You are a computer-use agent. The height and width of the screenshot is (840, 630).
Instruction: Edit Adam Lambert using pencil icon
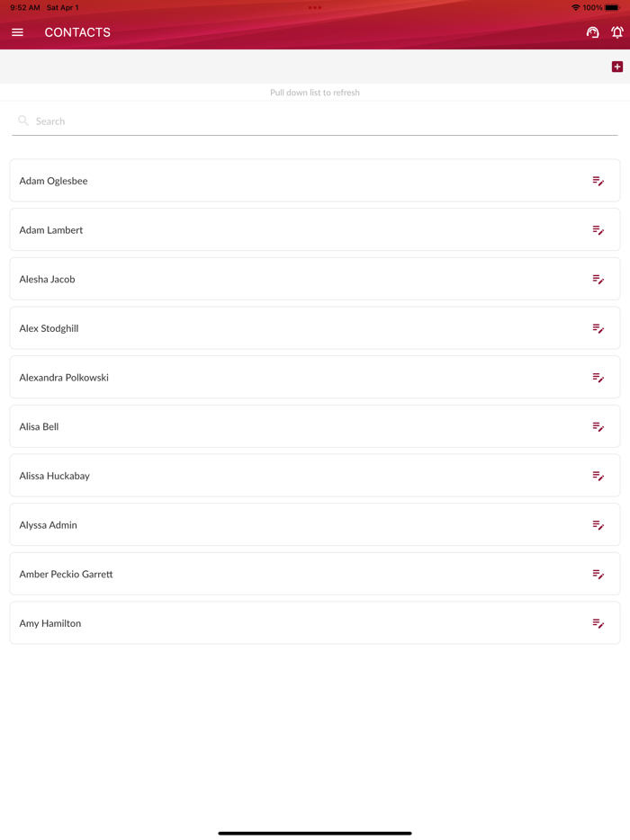point(598,230)
